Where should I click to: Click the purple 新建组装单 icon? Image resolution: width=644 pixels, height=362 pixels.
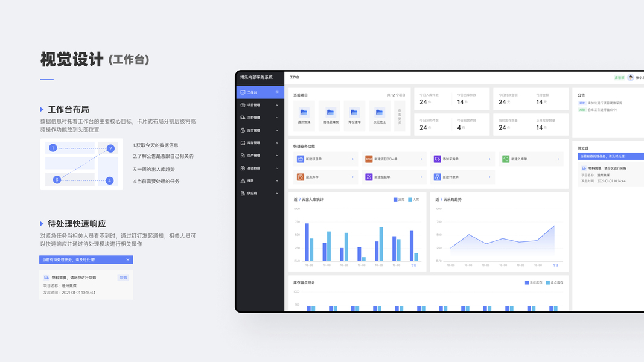click(369, 177)
